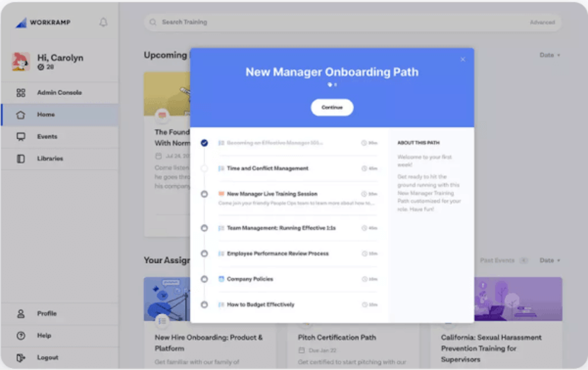Viewport: 588px width, 370px height.
Task: Select the step circle for How to Budget Effectively
Action: tap(204, 304)
